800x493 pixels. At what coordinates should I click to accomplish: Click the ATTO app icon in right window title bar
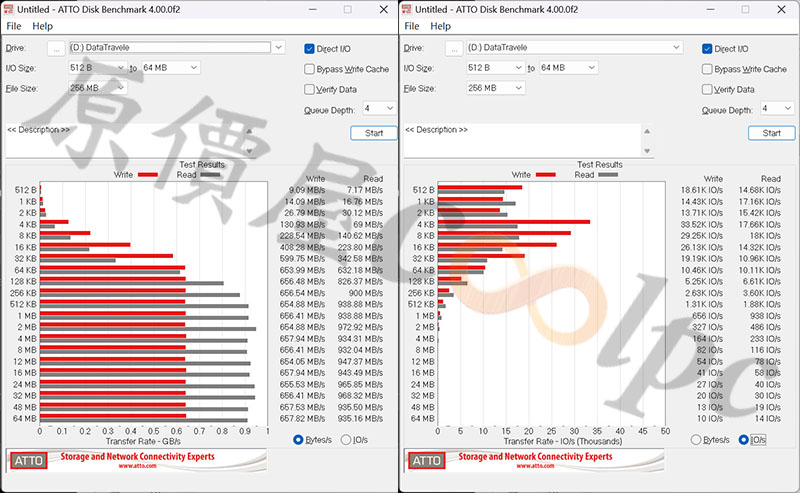click(406, 9)
